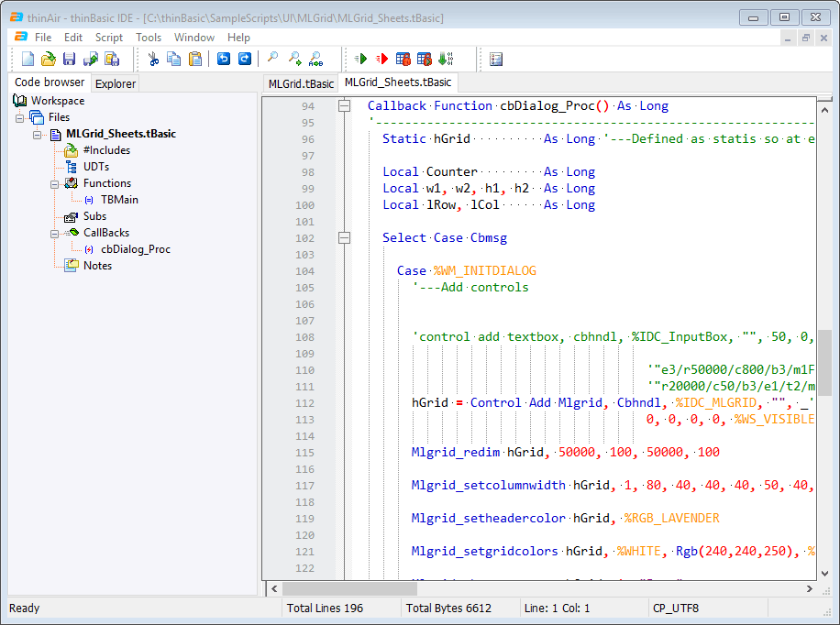Click the Find Next magnifier icon
The width and height of the screenshot is (840, 625).
(x=294, y=59)
